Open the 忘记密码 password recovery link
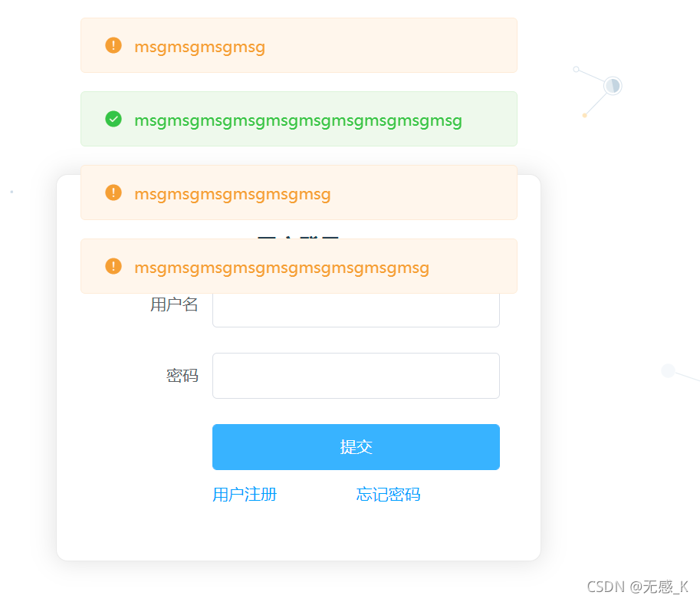Image resolution: width=700 pixels, height=602 pixels. [x=388, y=495]
